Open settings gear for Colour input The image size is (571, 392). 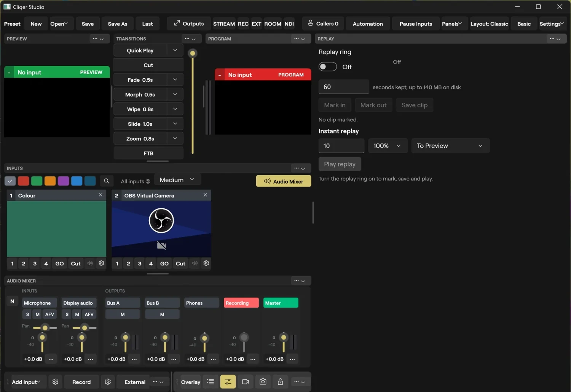point(101,263)
